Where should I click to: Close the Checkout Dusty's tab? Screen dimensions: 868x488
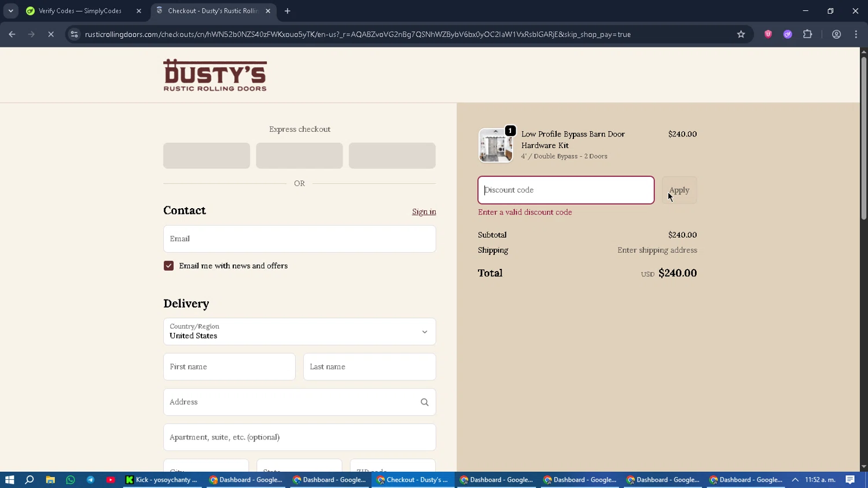(x=268, y=11)
